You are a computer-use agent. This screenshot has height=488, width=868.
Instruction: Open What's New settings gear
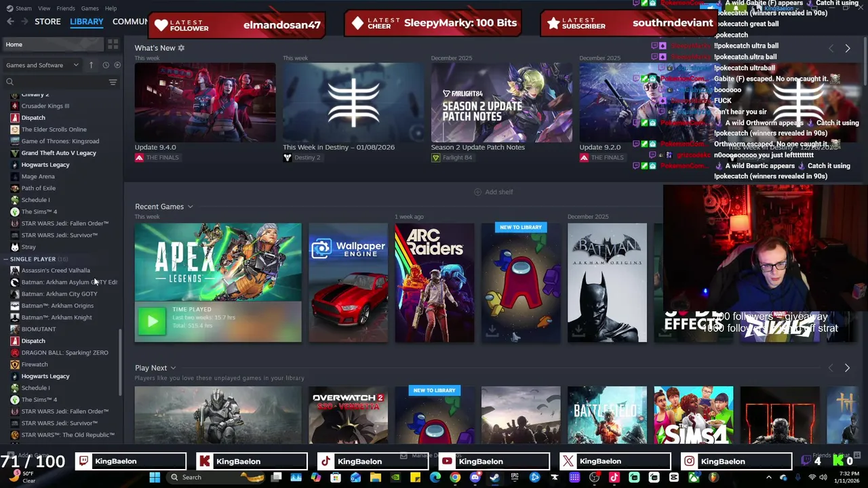tap(181, 48)
